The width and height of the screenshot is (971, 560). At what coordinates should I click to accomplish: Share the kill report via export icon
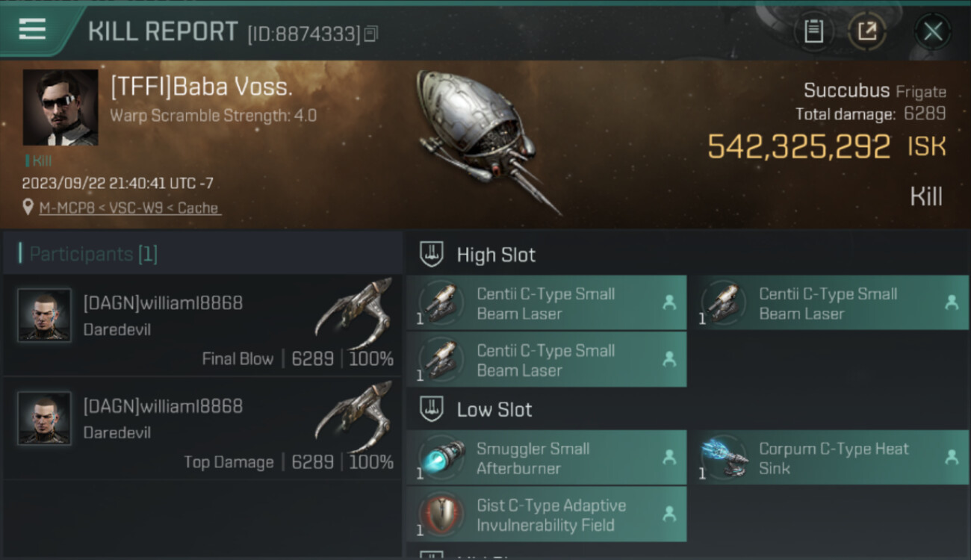pos(866,31)
